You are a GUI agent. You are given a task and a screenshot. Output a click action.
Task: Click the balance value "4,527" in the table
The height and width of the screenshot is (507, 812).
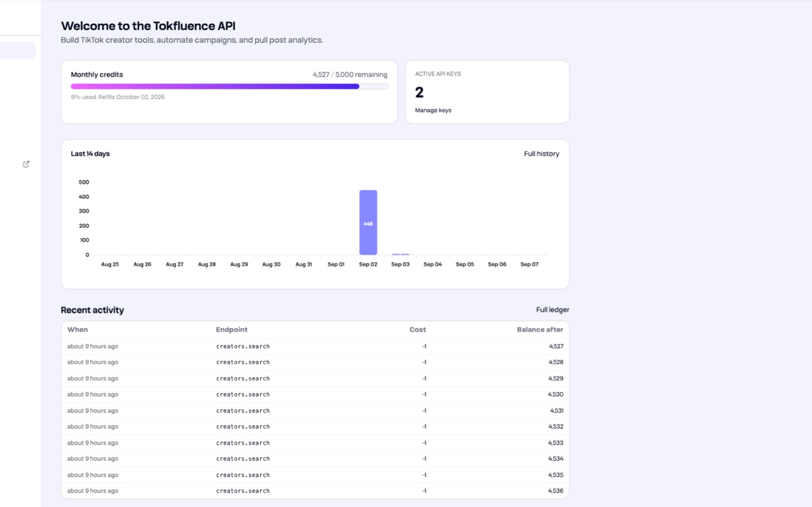[x=556, y=346]
